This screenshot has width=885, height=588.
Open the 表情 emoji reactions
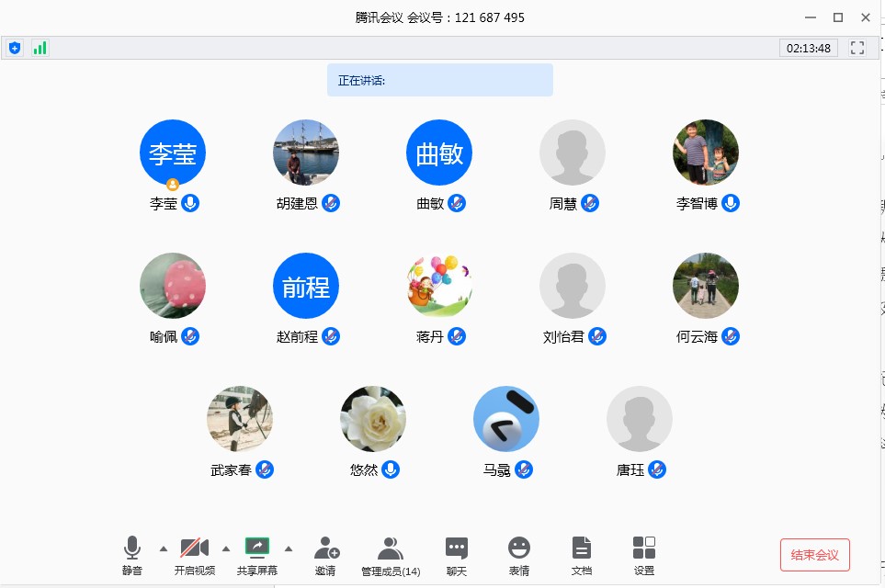tap(519, 555)
